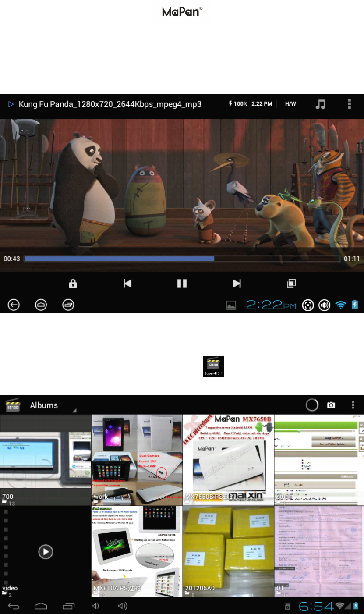
Task: Open the camera from the gallery toolbar
Action: coord(332,405)
